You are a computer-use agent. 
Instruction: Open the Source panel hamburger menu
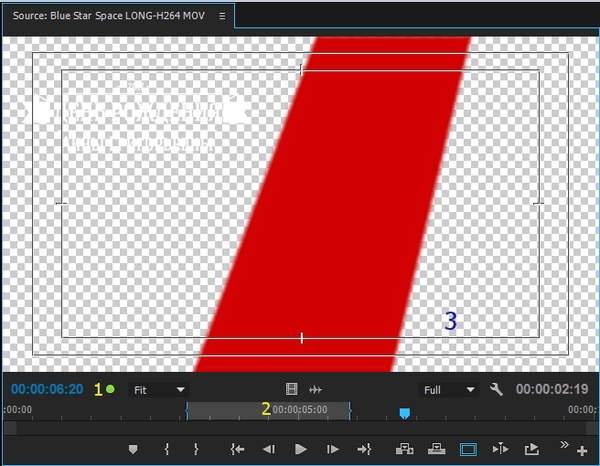click(x=222, y=16)
